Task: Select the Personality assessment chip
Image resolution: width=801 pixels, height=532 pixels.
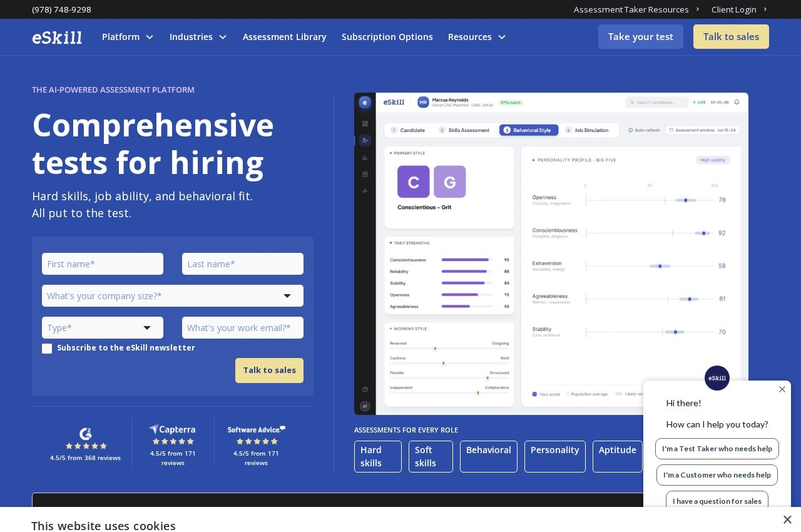Action: [x=555, y=457]
